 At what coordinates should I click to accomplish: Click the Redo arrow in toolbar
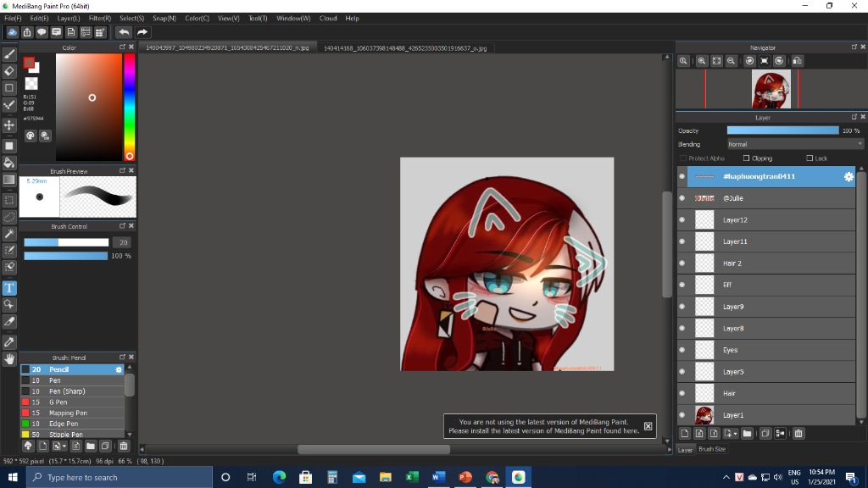click(x=142, y=32)
